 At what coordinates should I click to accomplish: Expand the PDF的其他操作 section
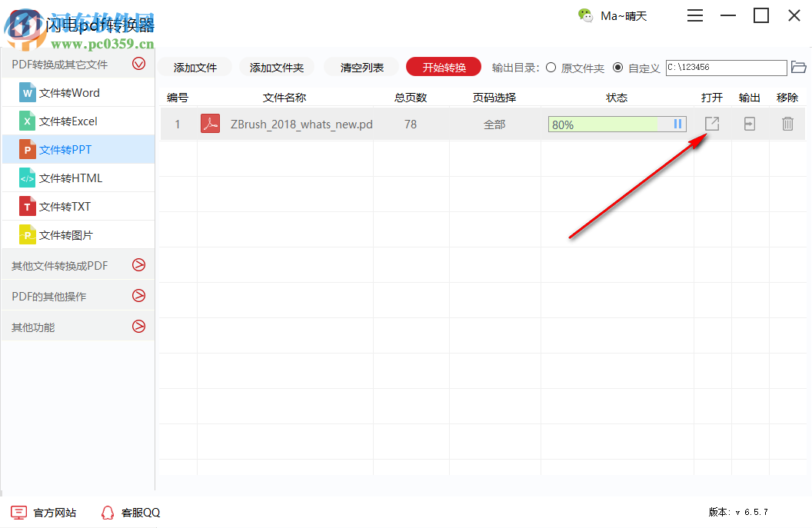tap(138, 295)
